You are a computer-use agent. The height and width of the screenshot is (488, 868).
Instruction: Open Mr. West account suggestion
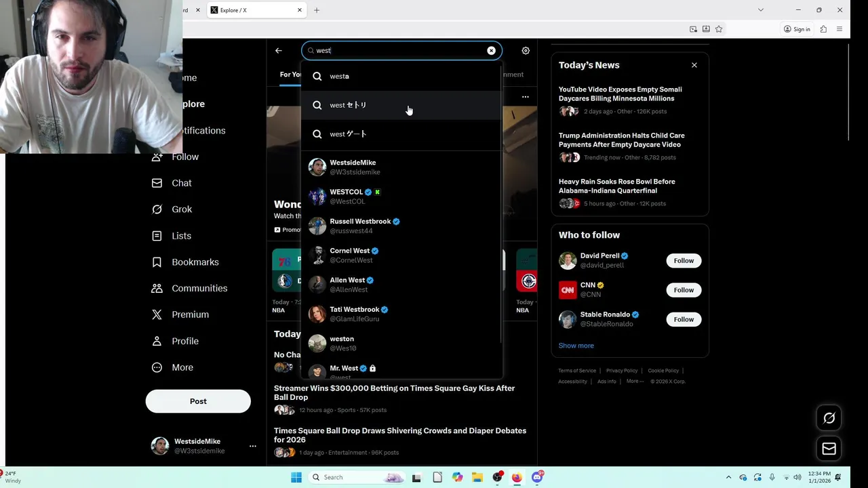[x=401, y=370]
